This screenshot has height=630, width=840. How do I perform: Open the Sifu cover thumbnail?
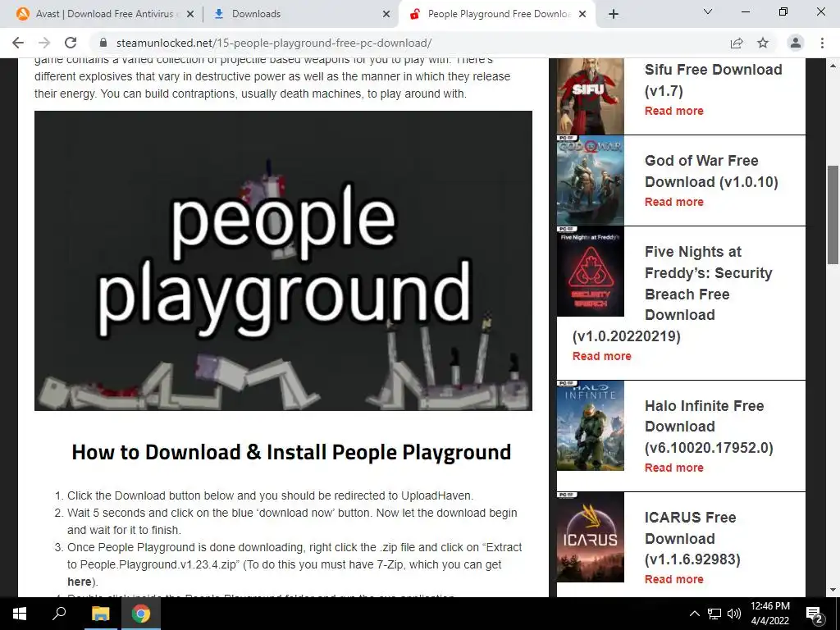[591, 97]
